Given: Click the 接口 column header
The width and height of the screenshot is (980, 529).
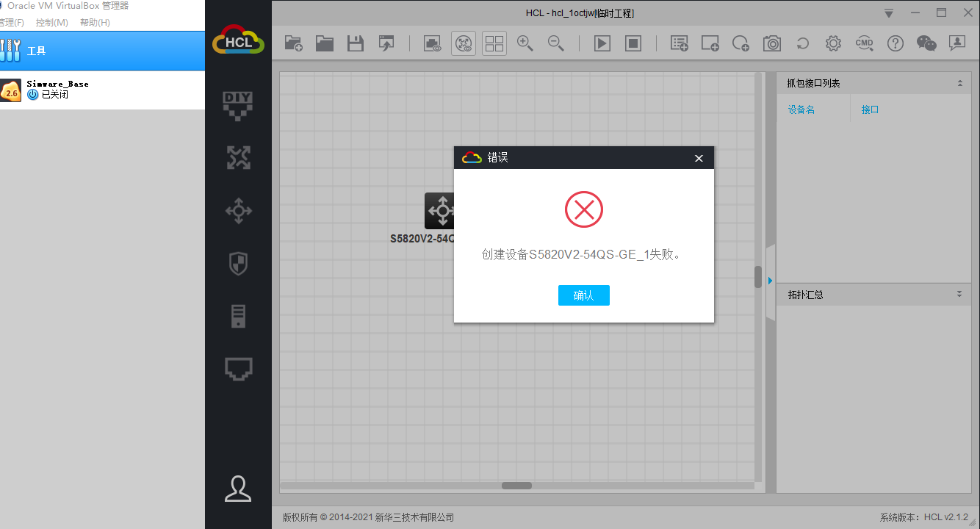Looking at the screenshot, I should [x=871, y=109].
